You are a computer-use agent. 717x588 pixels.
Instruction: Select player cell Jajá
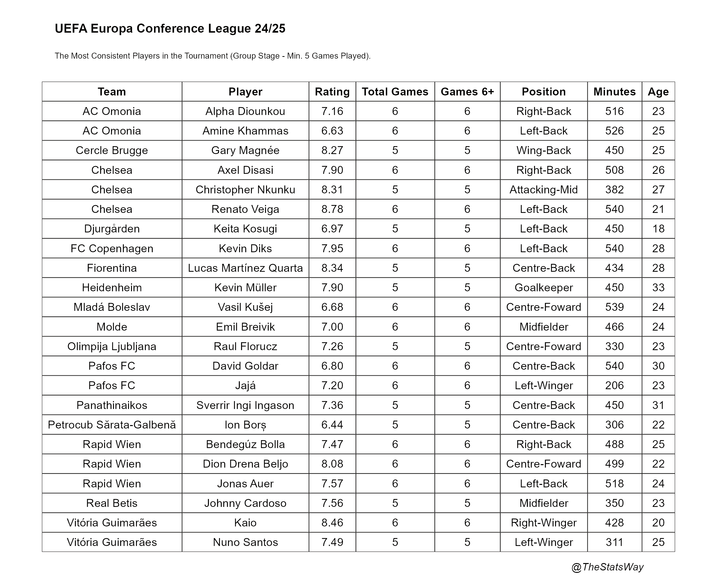click(x=245, y=386)
